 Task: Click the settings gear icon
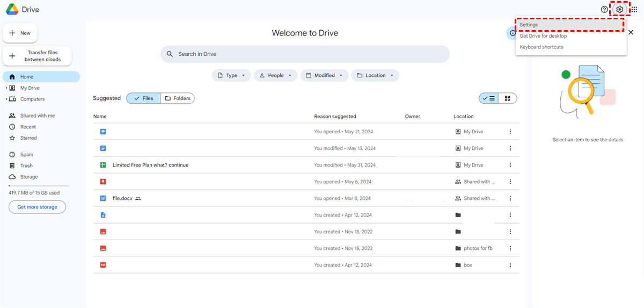620,10
